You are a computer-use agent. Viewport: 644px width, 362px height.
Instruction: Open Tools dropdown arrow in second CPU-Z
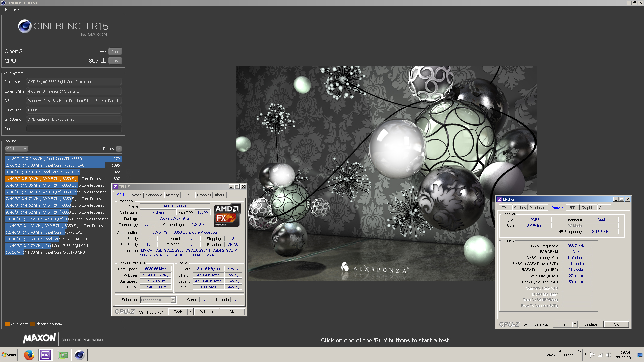pos(575,325)
